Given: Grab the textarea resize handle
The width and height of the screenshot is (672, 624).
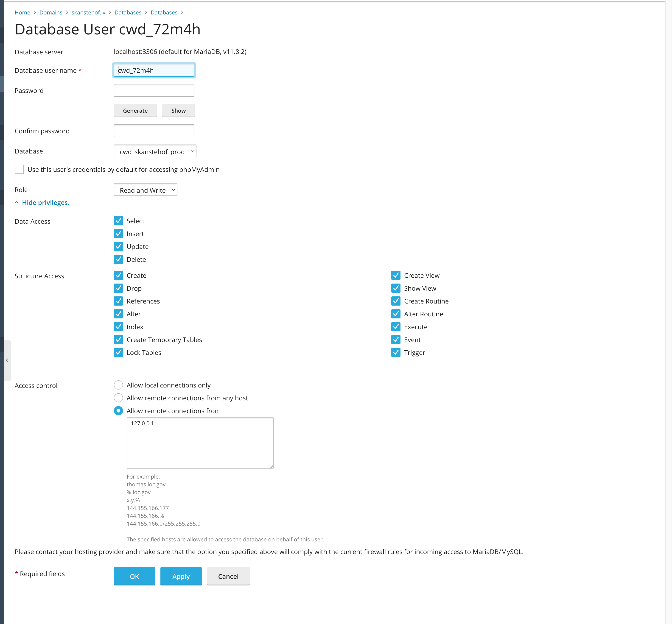Looking at the screenshot, I should click(x=271, y=466).
